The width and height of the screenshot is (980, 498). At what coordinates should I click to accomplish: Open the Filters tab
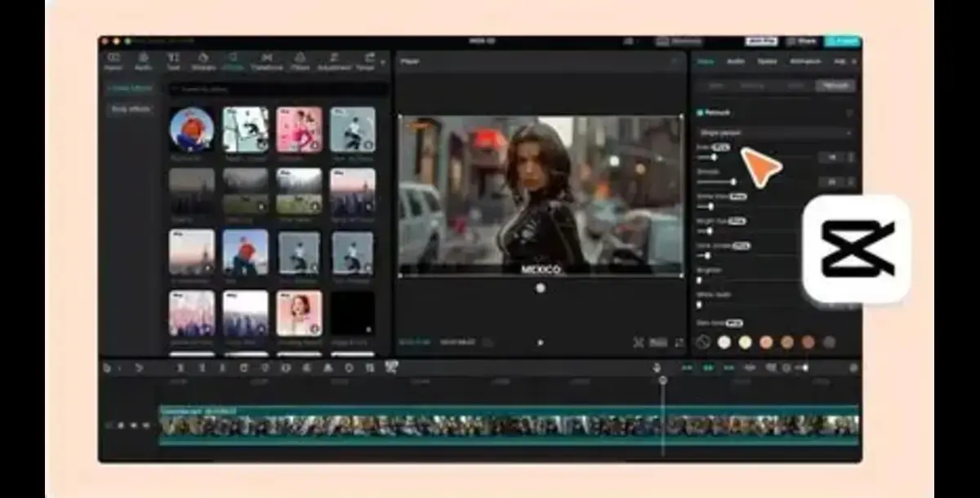coord(301,62)
